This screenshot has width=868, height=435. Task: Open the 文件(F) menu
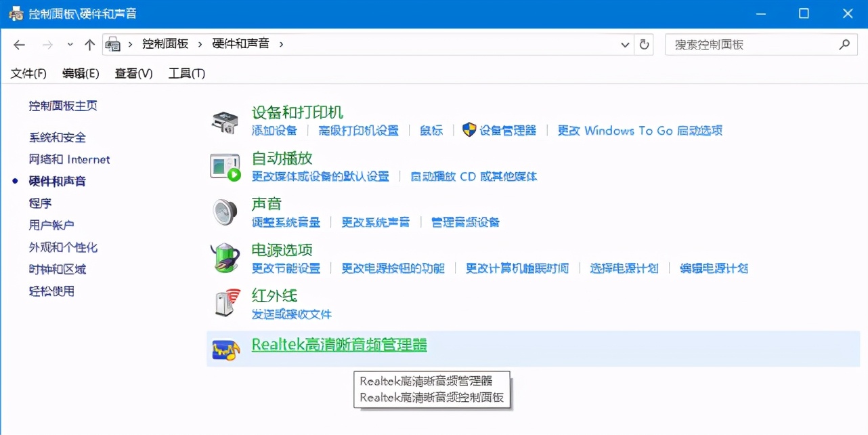tap(28, 73)
